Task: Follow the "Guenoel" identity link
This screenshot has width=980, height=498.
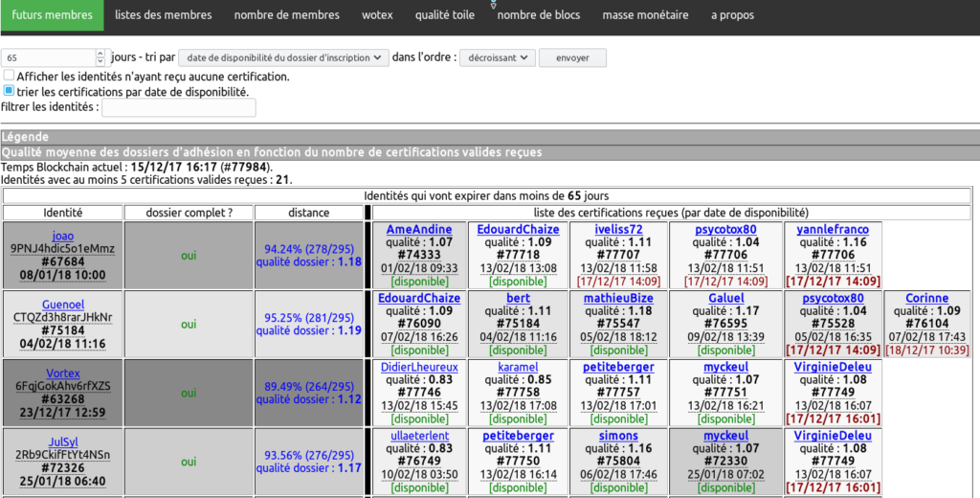Action: (x=62, y=305)
